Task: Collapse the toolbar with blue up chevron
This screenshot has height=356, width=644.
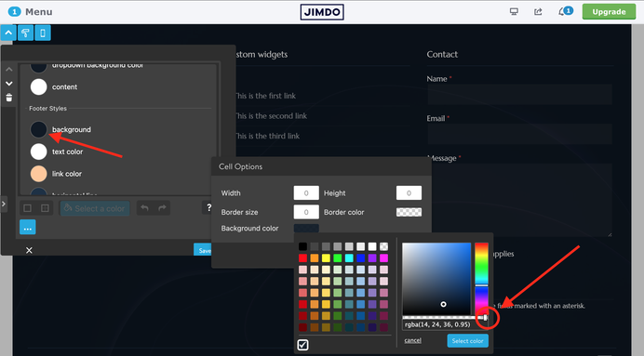Action: 8,33
